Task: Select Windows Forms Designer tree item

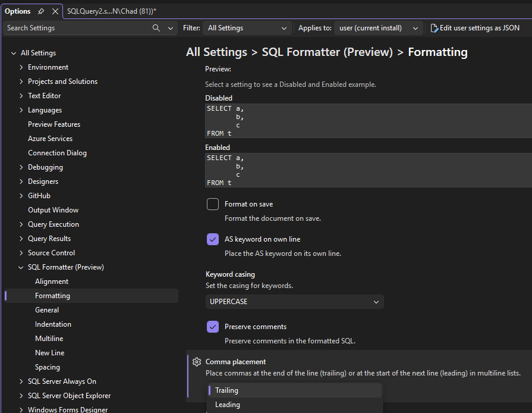Action: point(68,409)
